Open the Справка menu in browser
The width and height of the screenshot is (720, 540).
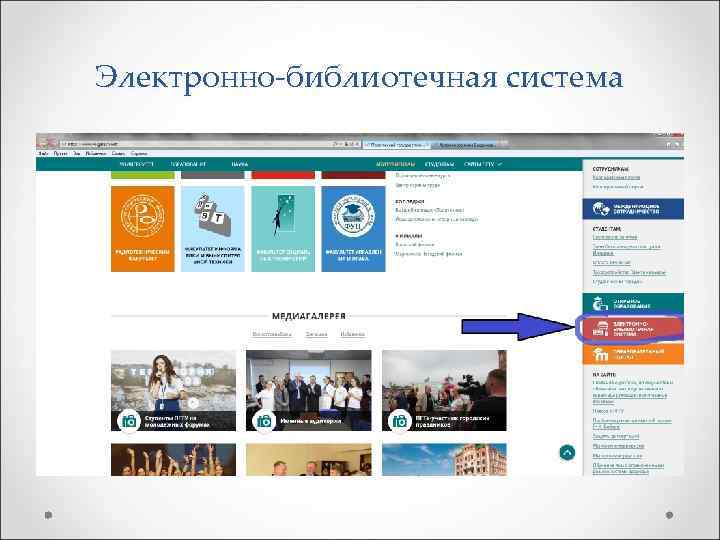coord(139,153)
